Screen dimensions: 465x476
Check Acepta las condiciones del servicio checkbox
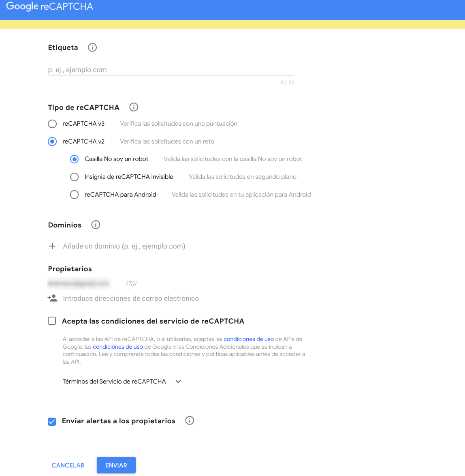(x=52, y=321)
